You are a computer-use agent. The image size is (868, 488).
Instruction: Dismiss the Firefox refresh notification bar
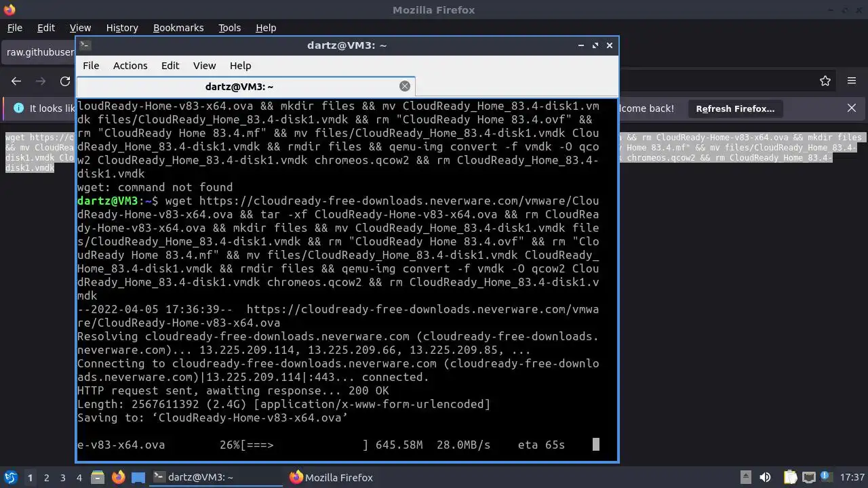tap(852, 108)
